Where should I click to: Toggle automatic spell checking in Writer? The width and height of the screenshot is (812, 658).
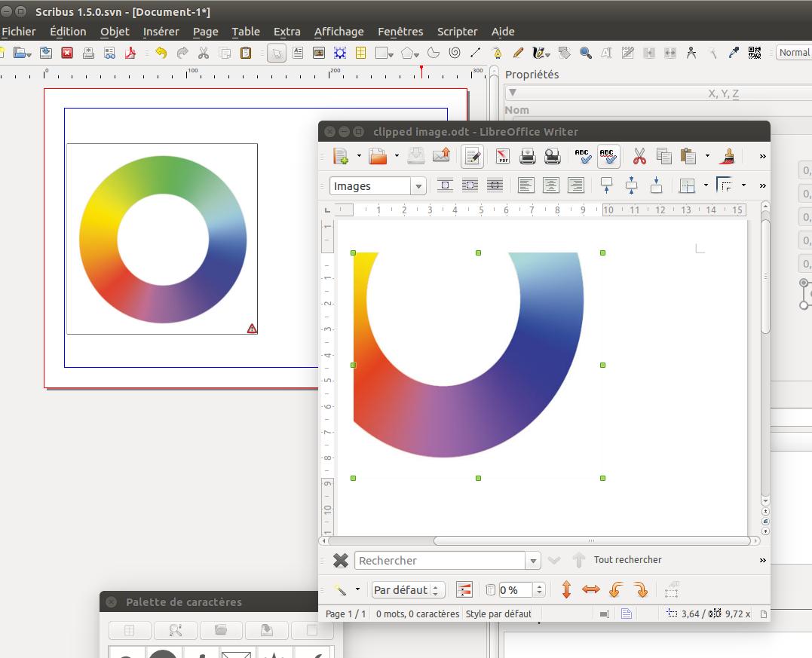(x=608, y=156)
